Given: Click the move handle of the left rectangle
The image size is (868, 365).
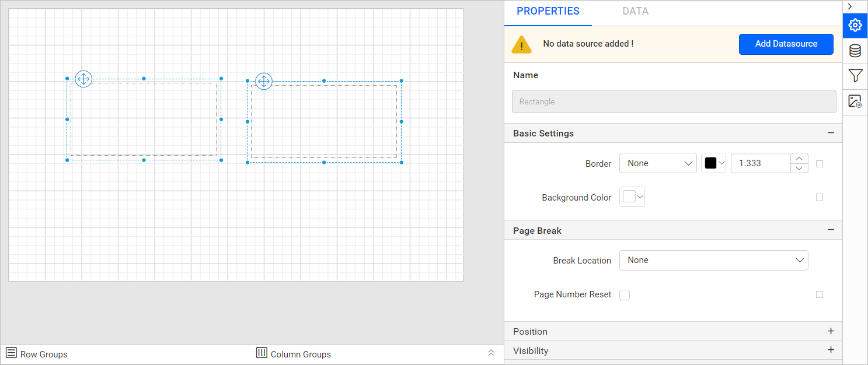Looking at the screenshot, I should point(83,79).
